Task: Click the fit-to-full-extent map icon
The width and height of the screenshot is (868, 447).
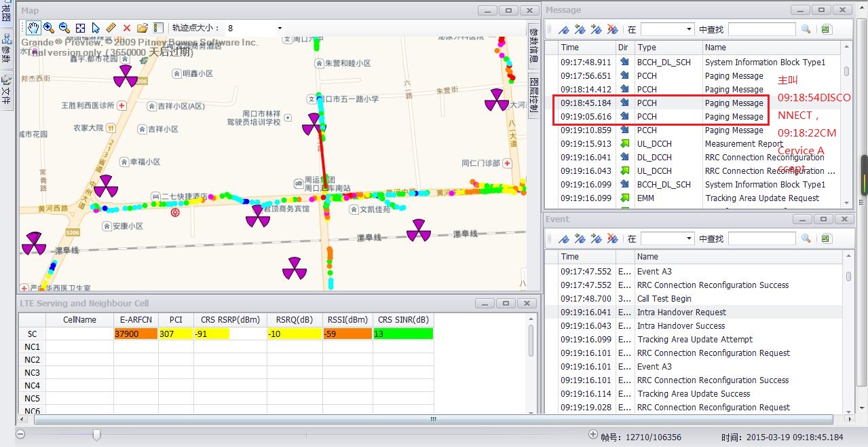Action: [x=80, y=28]
